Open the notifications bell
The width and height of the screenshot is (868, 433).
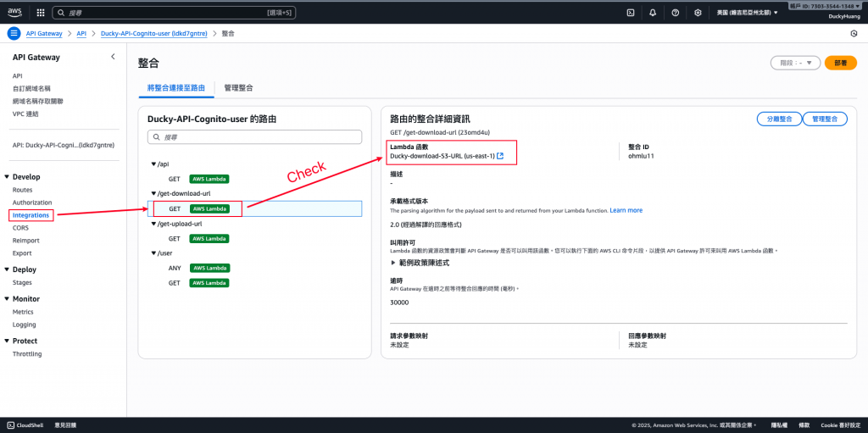pyautogui.click(x=653, y=12)
